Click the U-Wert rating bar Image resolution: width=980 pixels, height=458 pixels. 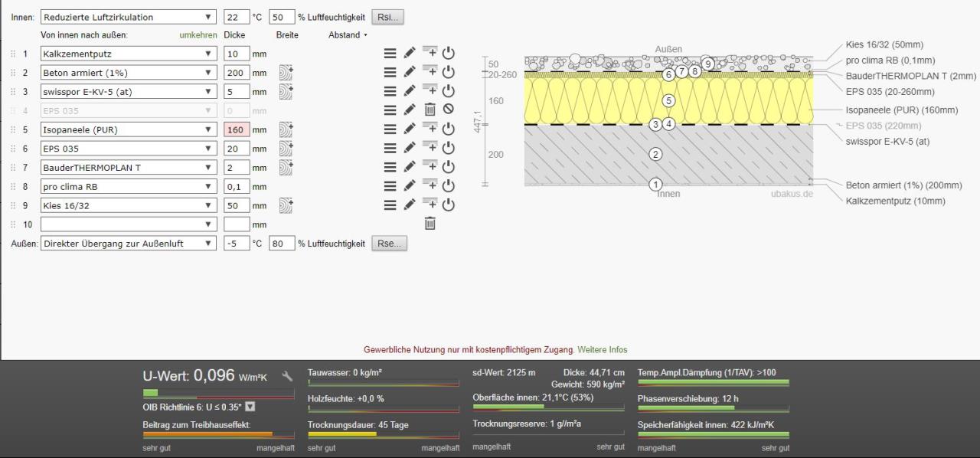pos(218,394)
